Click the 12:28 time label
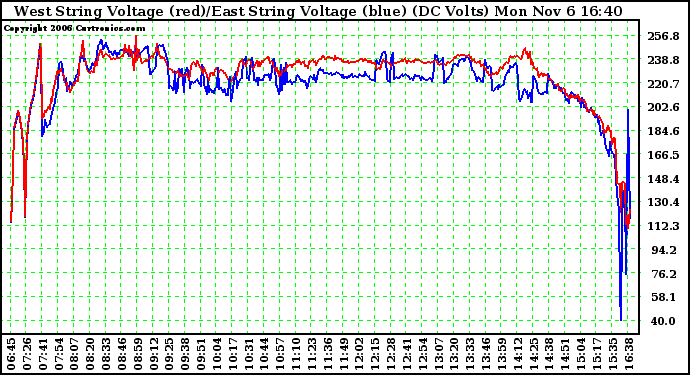The width and height of the screenshot is (690, 375). coord(391,353)
